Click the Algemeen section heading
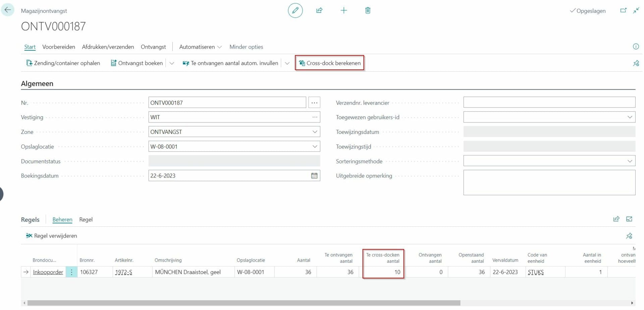 pos(37,84)
